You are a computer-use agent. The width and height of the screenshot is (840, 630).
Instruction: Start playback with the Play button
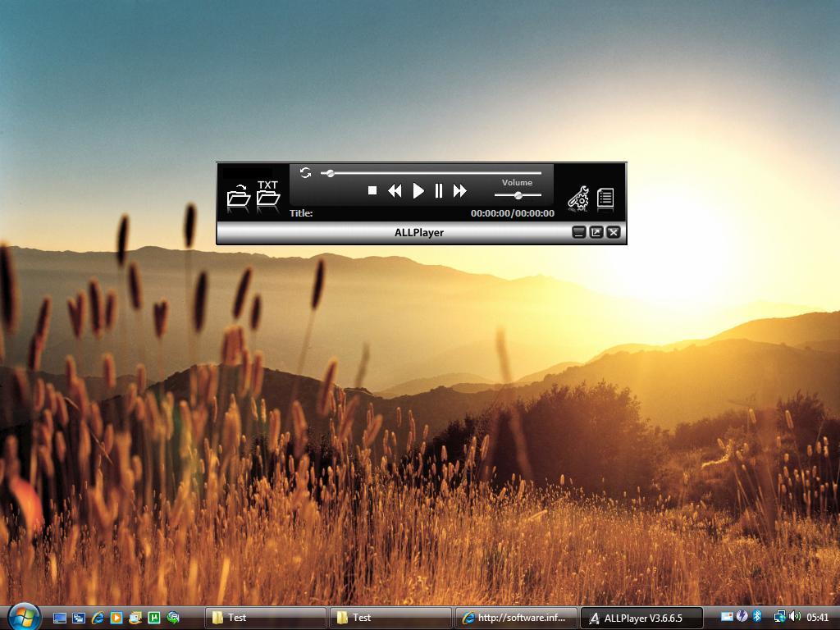click(x=418, y=190)
